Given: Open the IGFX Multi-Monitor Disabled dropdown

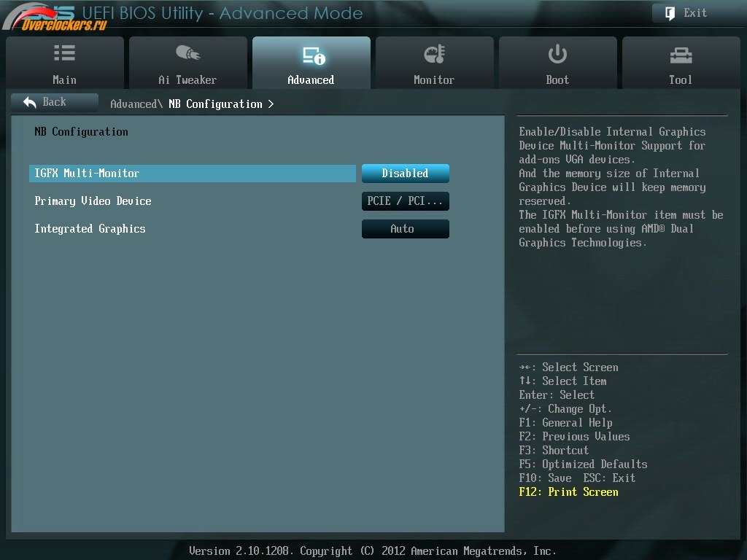Looking at the screenshot, I should coord(406,174).
